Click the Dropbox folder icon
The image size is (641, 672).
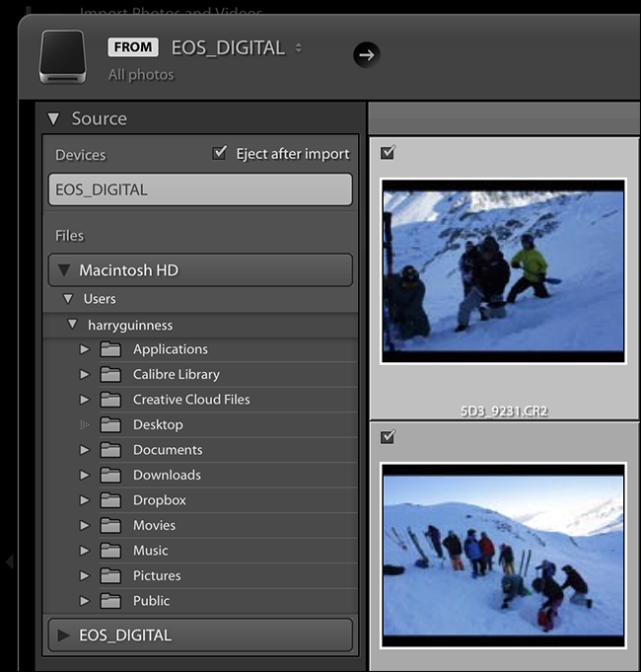point(110,500)
